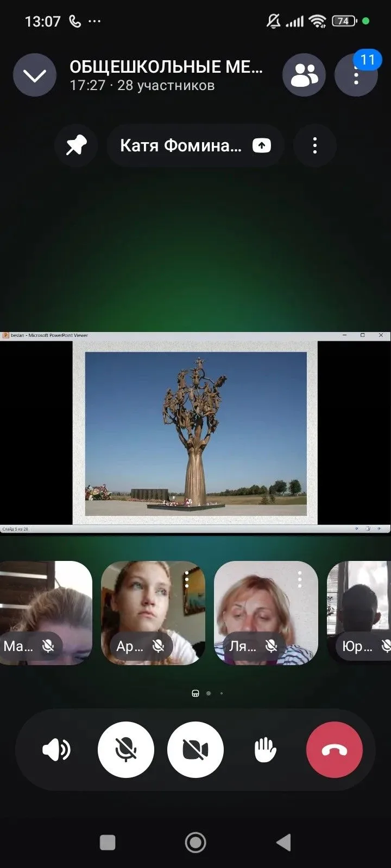Tap the '17:27 · 28 участников' subtitle
Viewport: 391px width, 868px height.
142,85
